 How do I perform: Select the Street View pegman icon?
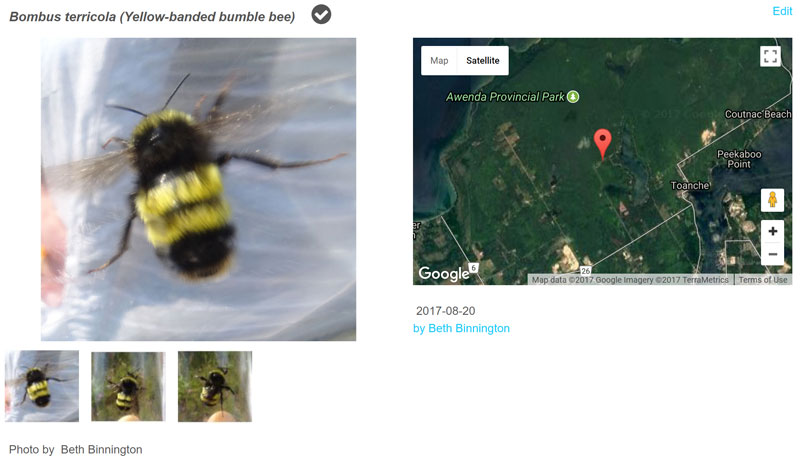(x=772, y=200)
